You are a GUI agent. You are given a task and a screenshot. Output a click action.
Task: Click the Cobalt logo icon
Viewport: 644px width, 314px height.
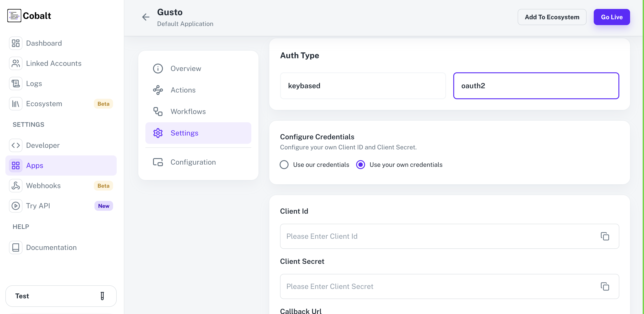(x=14, y=15)
